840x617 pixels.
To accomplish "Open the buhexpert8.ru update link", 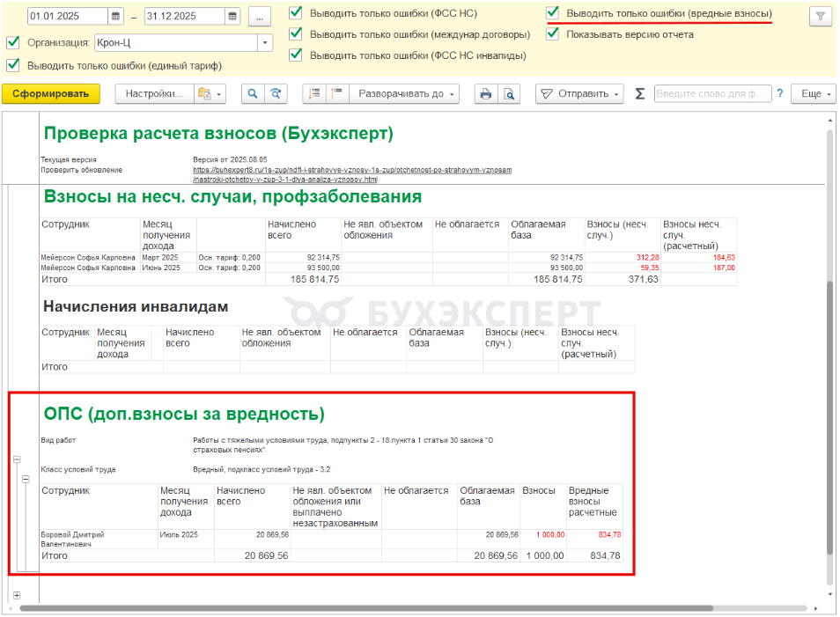I will point(352,174).
